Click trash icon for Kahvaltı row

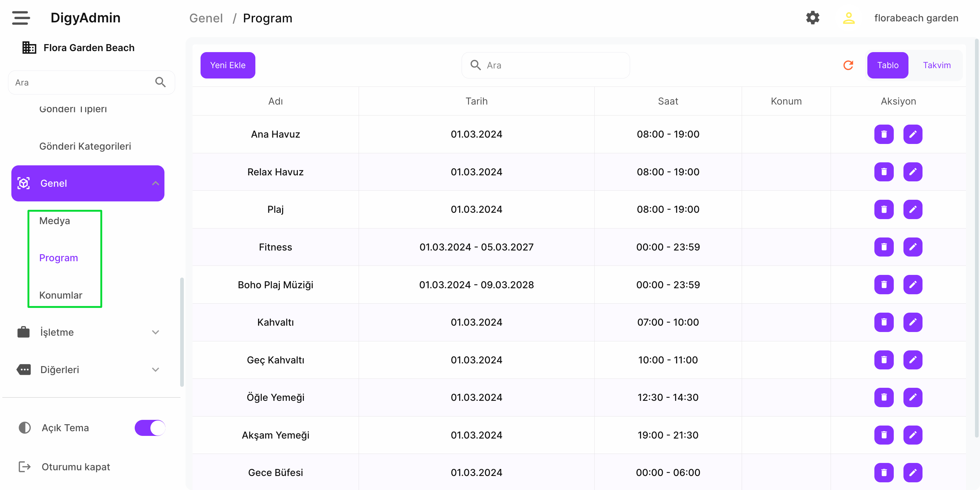click(883, 322)
